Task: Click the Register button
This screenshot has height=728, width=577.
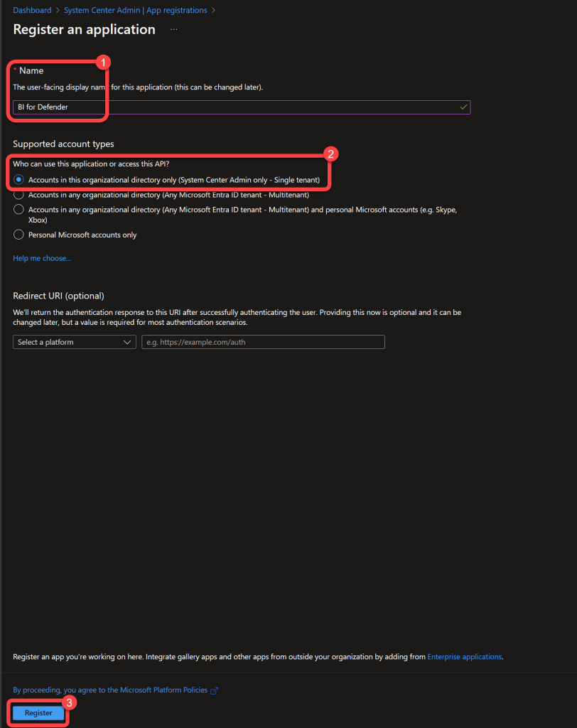Action: click(38, 713)
